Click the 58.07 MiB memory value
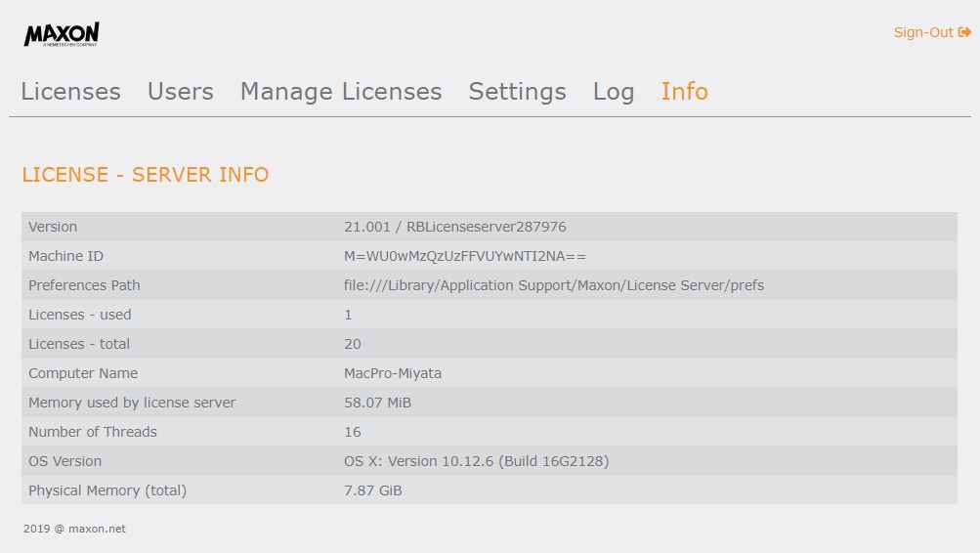 (377, 404)
